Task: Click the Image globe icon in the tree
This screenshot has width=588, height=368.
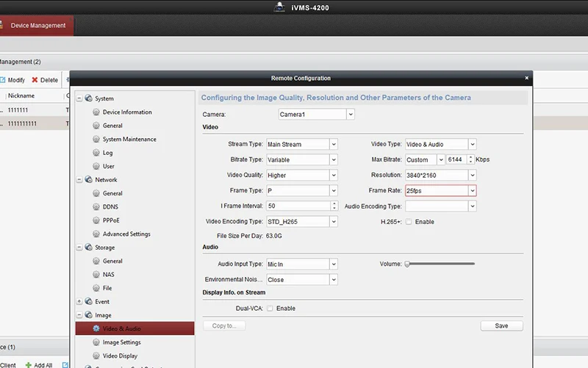Action: [89, 315]
